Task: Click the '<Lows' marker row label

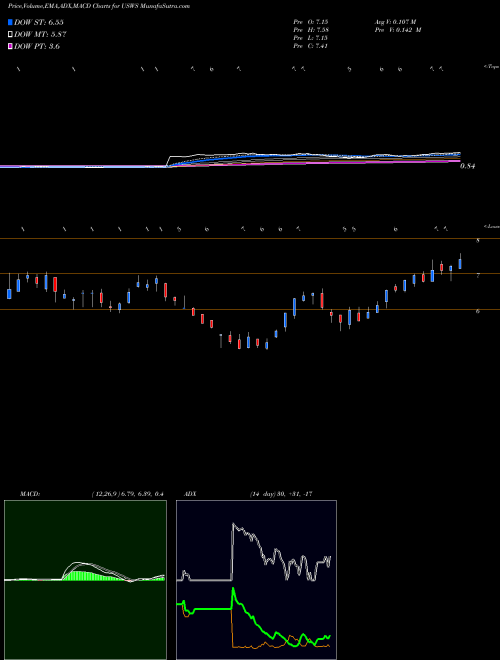Action: coord(491,226)
